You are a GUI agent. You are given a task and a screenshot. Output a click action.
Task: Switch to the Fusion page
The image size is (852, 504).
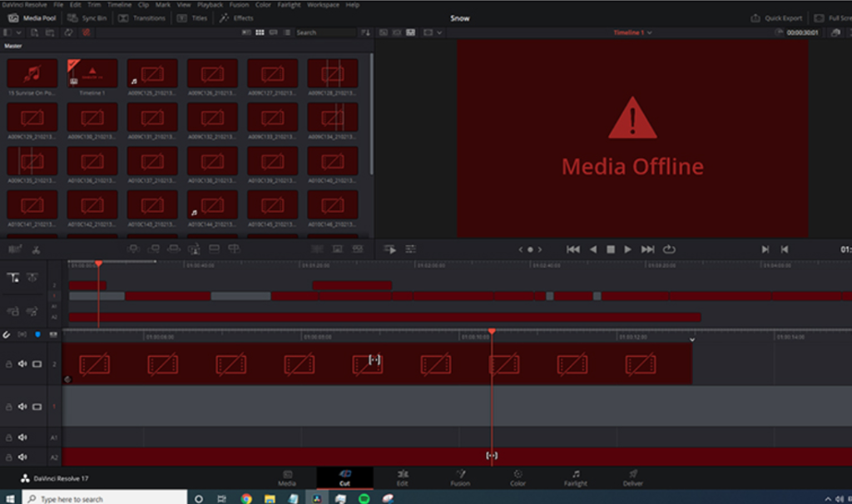coord(460,478)
